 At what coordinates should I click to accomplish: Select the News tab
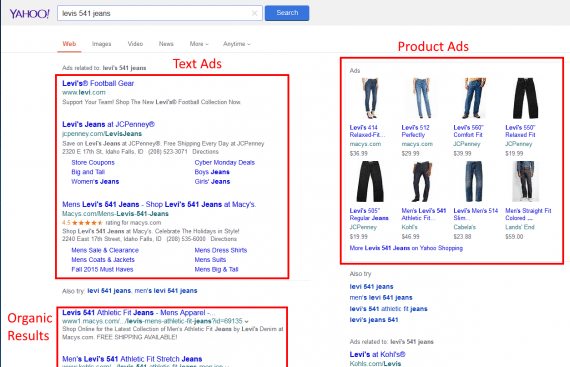(166, 44)
